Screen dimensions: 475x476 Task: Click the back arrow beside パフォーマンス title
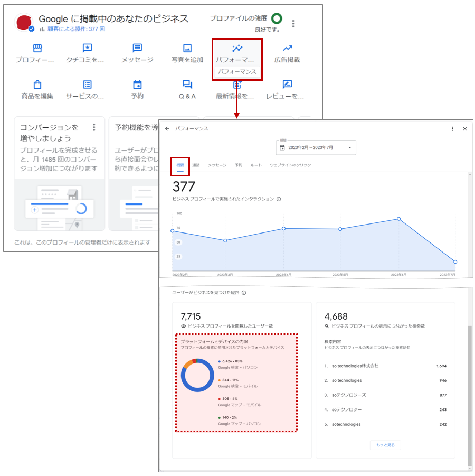point(167,129)
